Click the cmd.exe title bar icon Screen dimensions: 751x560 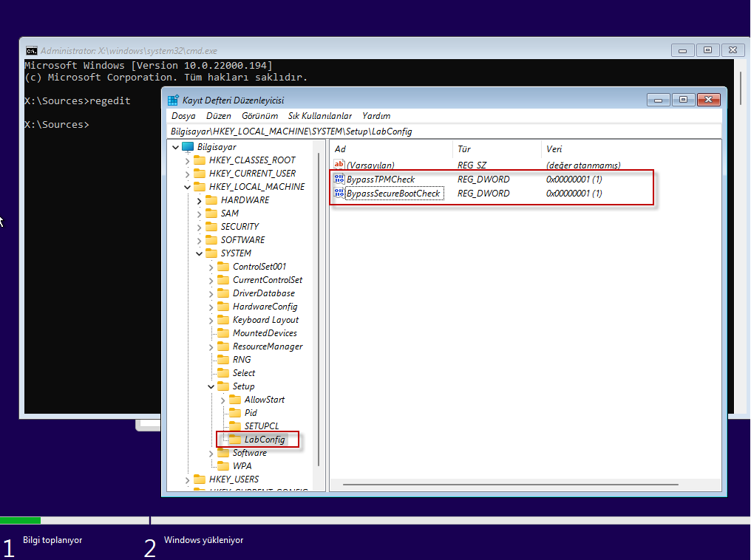tap(32, 51)
